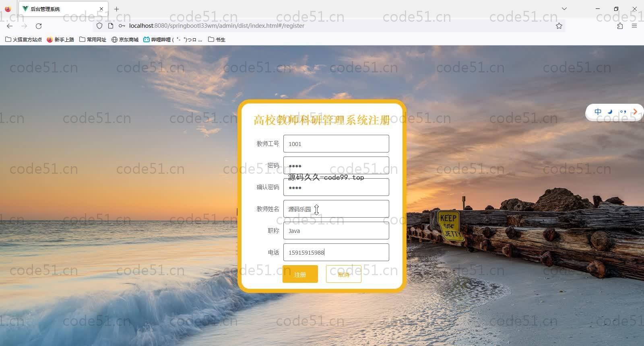Screen dimensions: 644x346
Task: Bookmark this page with star icon
Action: (559, 26)
